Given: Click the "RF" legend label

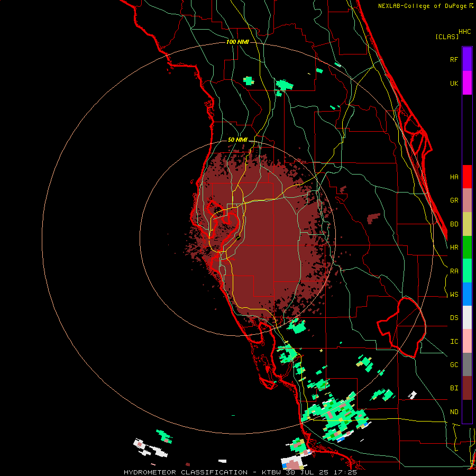Looking at the screenshot, I should (x=454, y=59).
